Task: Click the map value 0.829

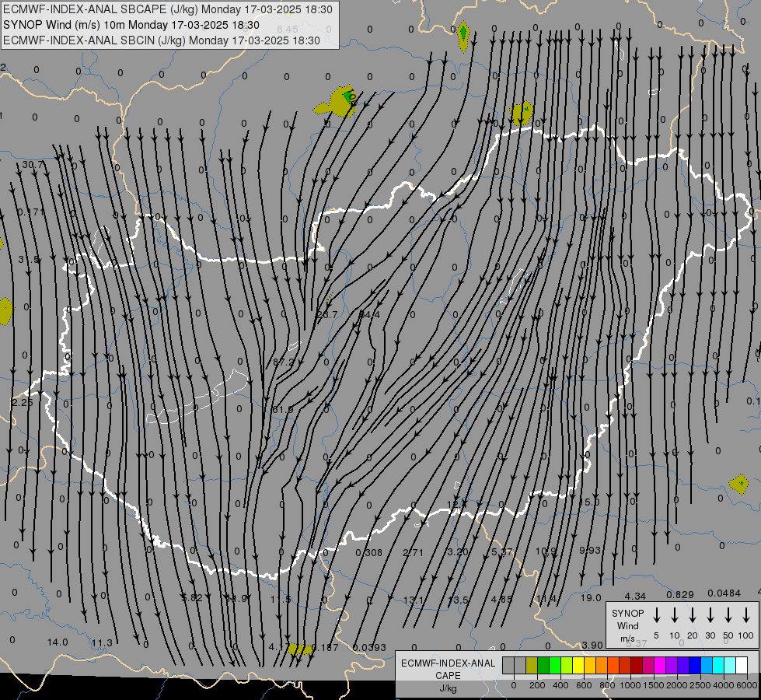Action: point(680,594)
